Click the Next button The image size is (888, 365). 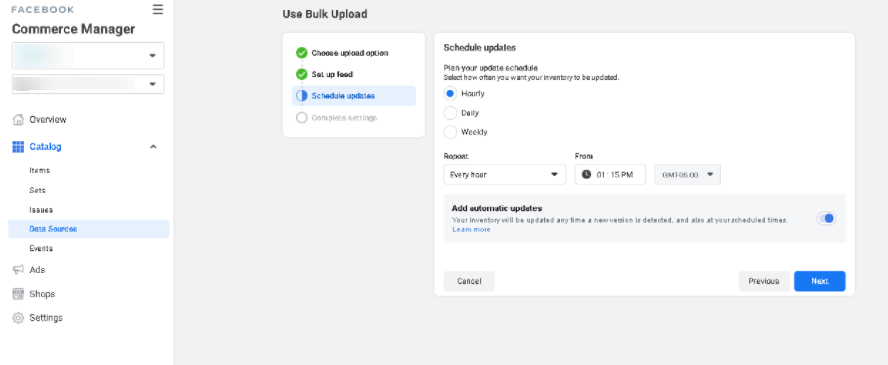(819, 281)
